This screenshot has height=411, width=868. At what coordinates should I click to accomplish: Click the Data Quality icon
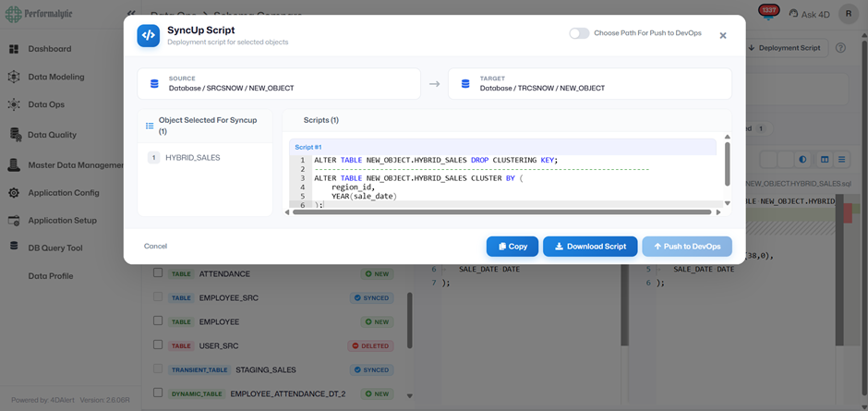click(x=16, y=135)
